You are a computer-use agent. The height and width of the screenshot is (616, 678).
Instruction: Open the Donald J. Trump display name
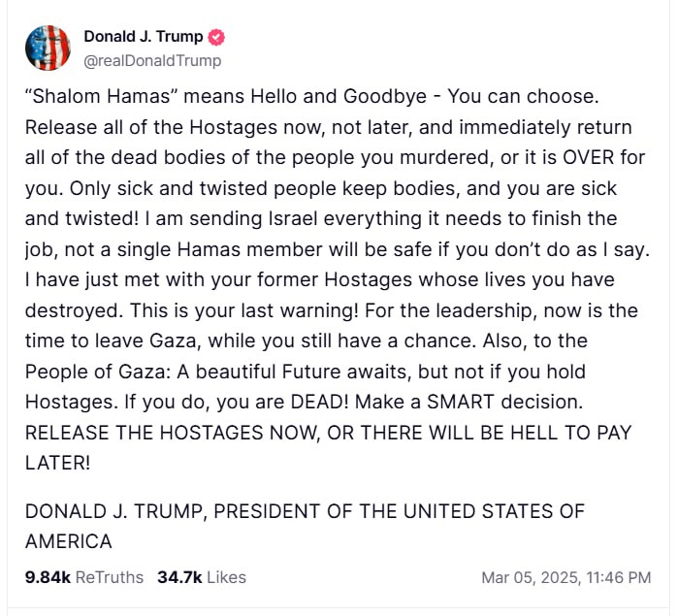pos(144,37)
